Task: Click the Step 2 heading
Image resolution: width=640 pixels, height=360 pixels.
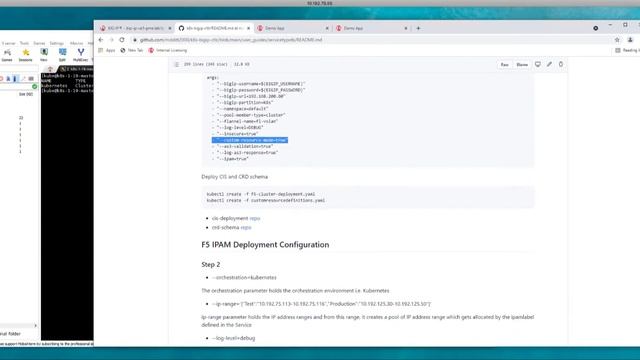Action: coord(211,264)
